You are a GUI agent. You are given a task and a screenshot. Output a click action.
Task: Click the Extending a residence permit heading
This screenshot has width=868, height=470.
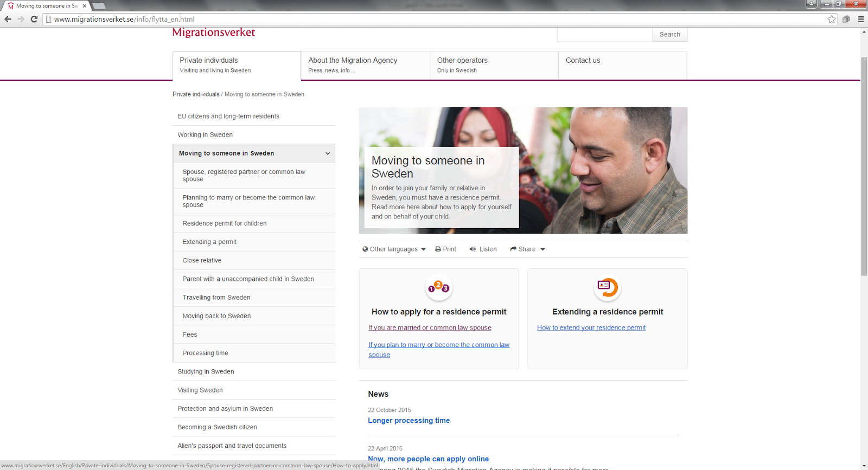coord(608,312)
